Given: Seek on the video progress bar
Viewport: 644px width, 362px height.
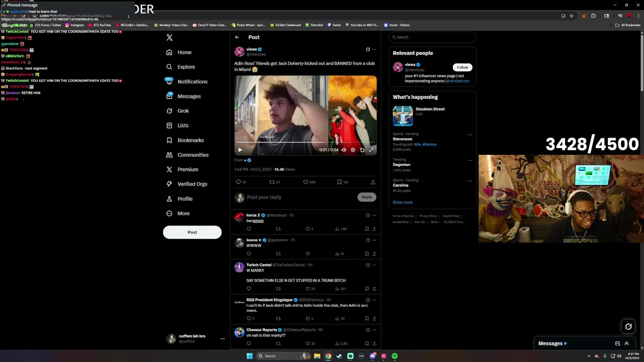Looking at the screenshot, I should pyautogui.click(x=305, y=143).
